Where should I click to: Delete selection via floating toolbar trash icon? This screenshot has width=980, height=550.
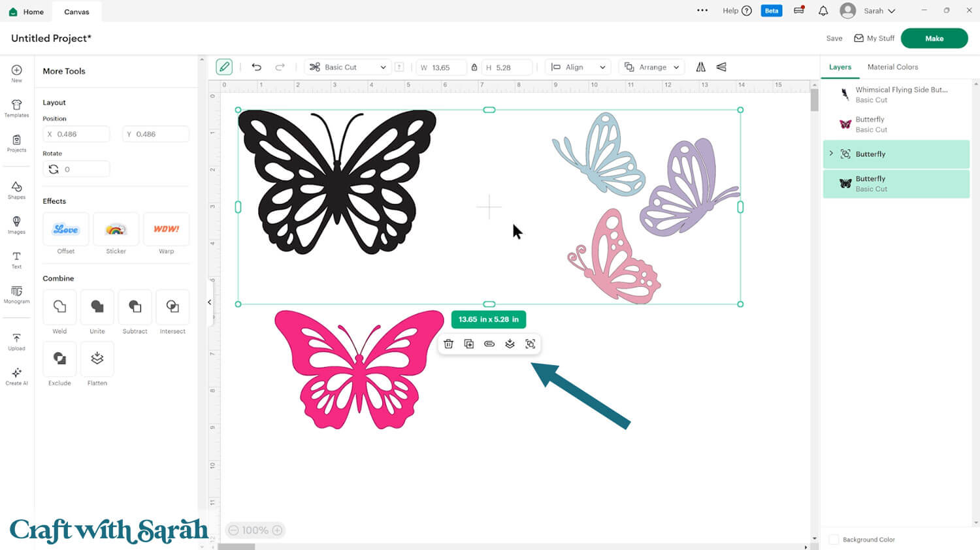(448, 344)
